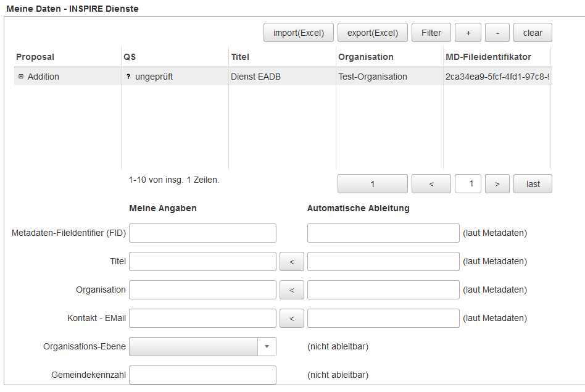Click the page number input box
The image size is (585, 392).
point(468,184)
